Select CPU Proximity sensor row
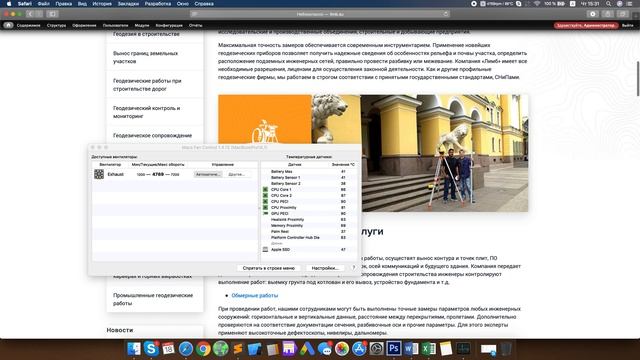The image size is (640, 360). 309,207
